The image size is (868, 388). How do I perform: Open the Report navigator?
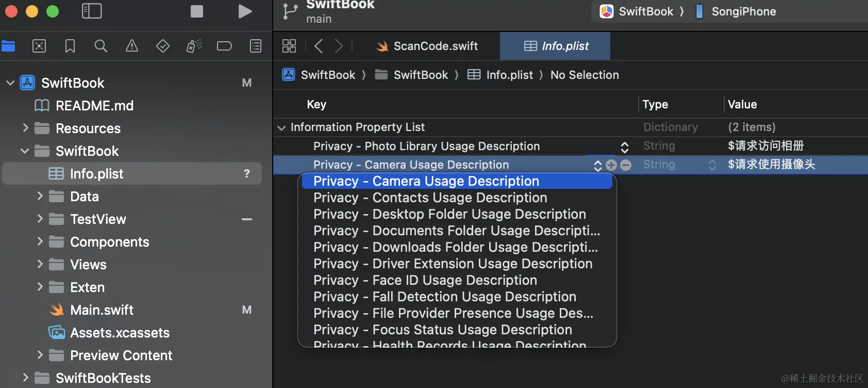click(256, 46)
